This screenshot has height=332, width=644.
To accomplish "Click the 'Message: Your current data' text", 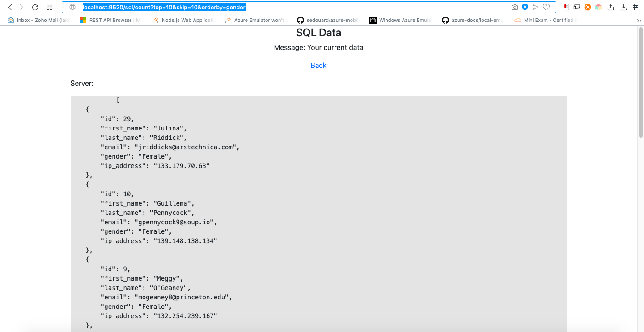I will coord(318,47).
